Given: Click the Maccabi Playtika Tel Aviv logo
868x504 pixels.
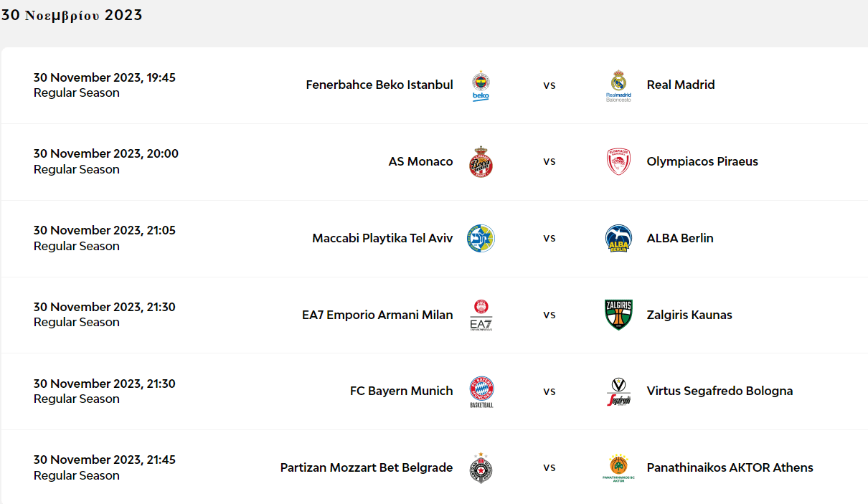Looking at the screenshot, I should 481,238.
